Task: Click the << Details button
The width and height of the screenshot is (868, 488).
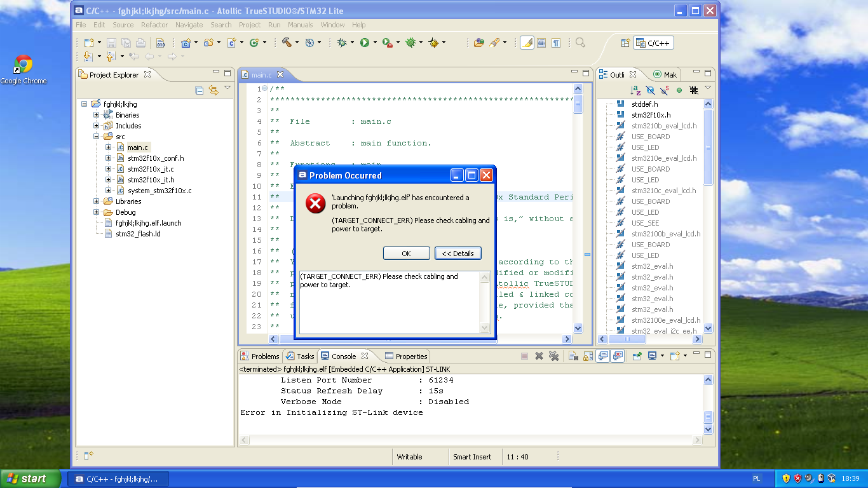Action: 458,254
